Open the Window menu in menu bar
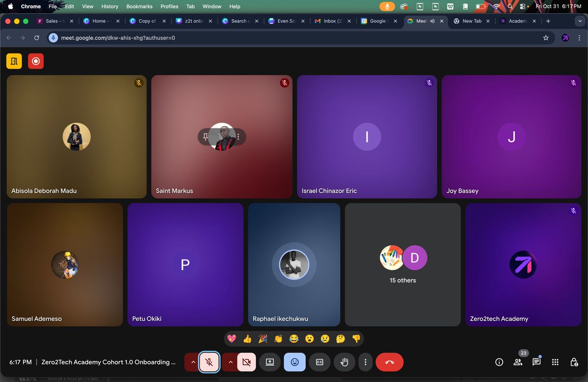Viewport: 588px width, 382px height. coord(212,6)
